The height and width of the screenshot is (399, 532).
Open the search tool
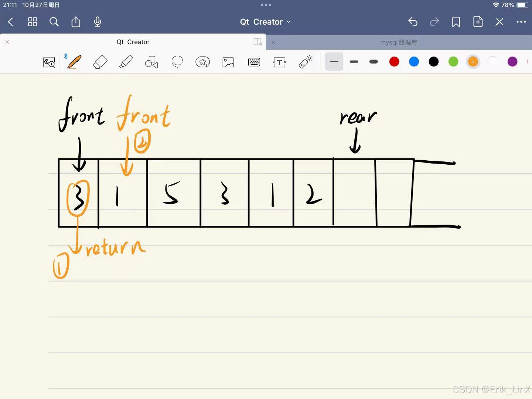[x=54, y=22]
